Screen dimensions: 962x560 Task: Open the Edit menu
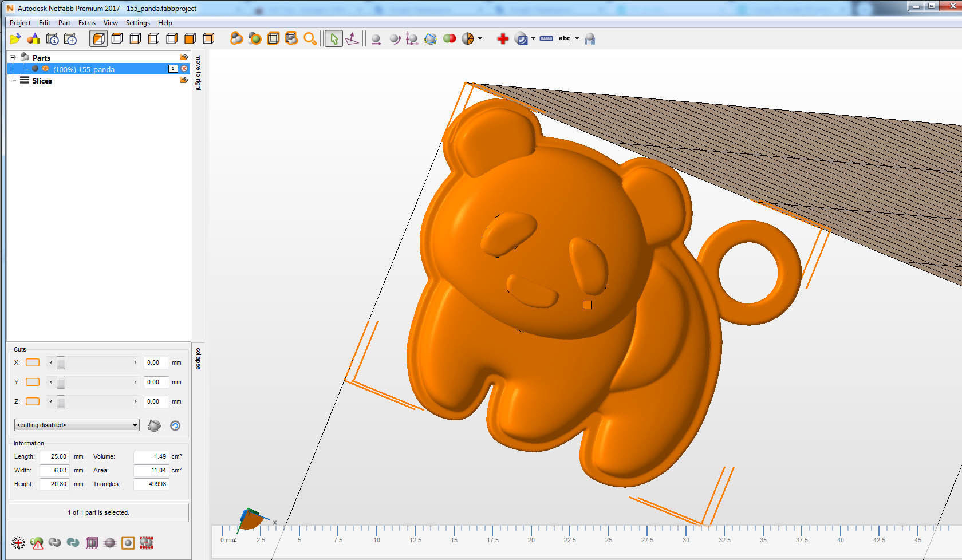[x=45, y=23]
